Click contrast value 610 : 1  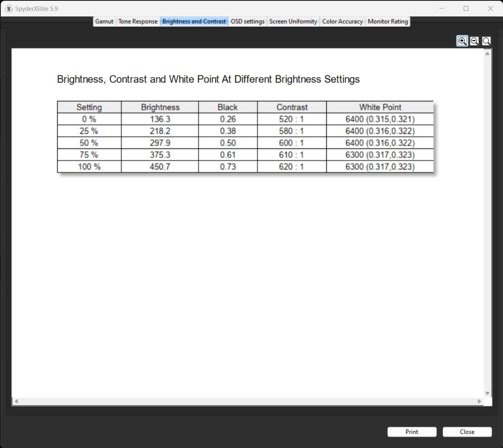tap(292, 155)
